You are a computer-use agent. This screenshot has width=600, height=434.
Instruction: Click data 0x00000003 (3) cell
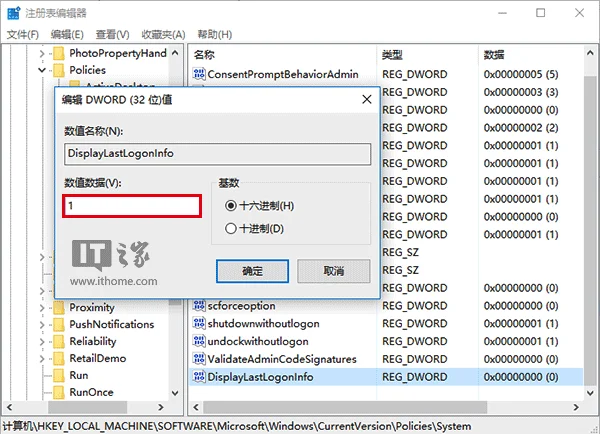(521, 92)
